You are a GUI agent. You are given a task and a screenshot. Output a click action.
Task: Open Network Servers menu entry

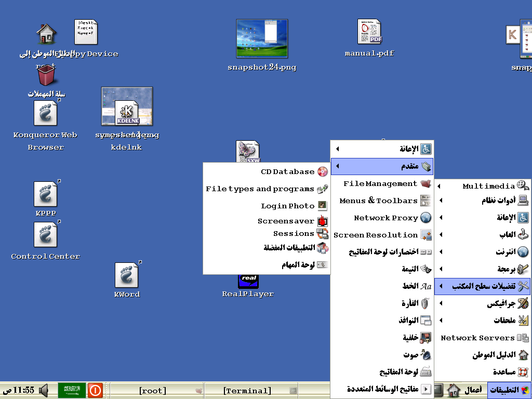pos(483,338)
